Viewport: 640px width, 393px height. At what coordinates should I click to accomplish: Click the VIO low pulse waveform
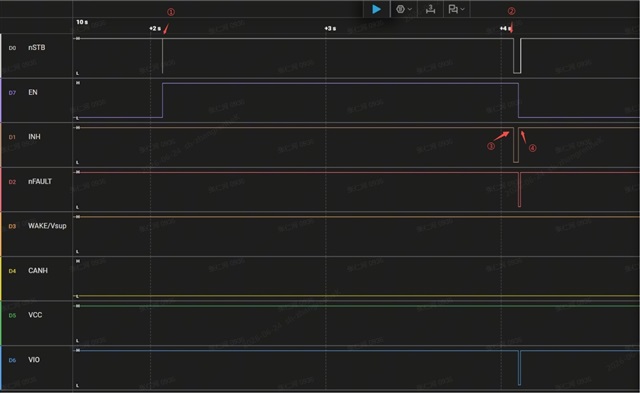point(519,367)
